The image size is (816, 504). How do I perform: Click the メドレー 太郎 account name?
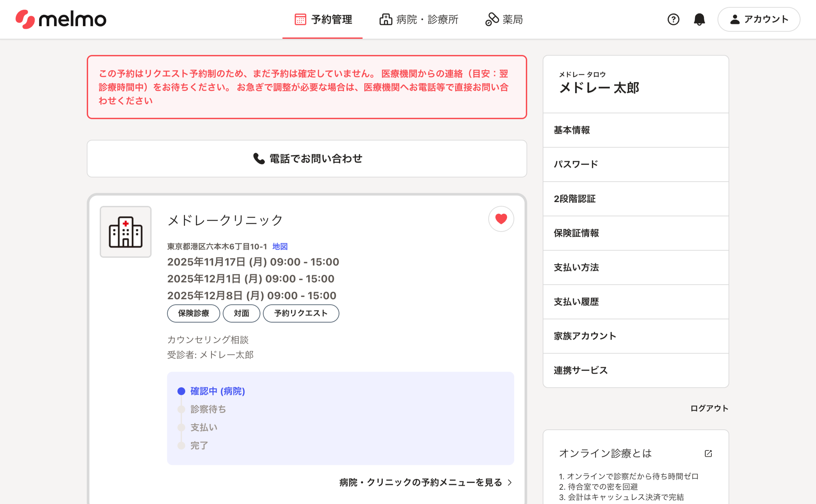click(599, 88)
